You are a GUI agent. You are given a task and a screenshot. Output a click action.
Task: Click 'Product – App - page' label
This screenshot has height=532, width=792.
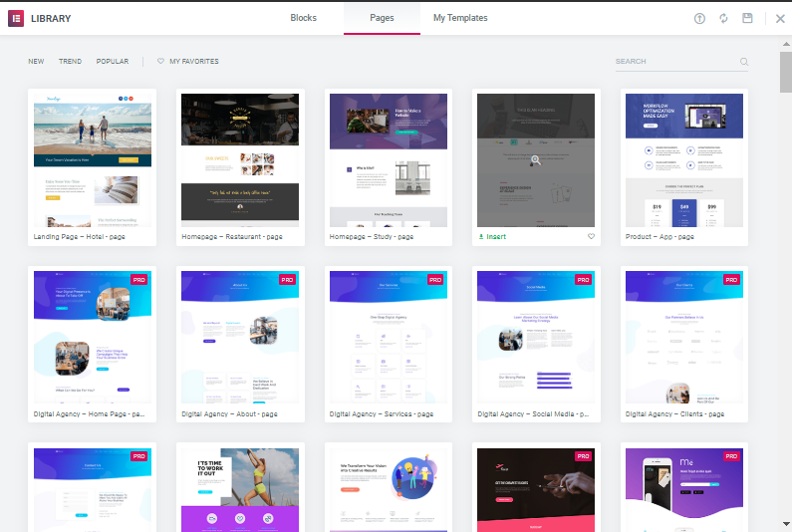660,236
